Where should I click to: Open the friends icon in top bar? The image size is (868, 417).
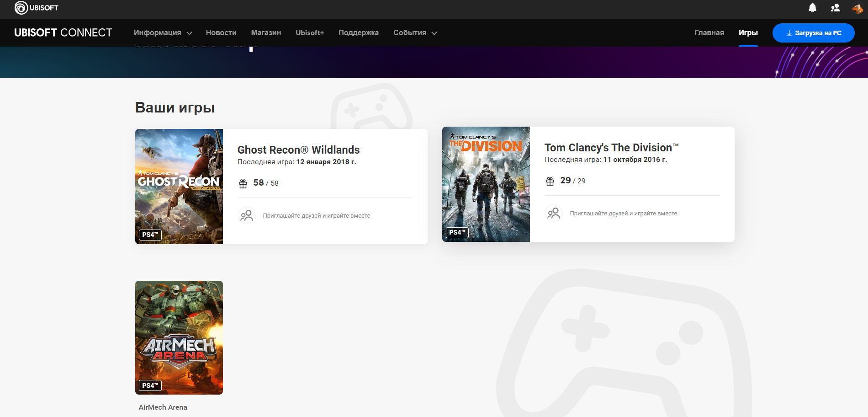pos(835,8)
